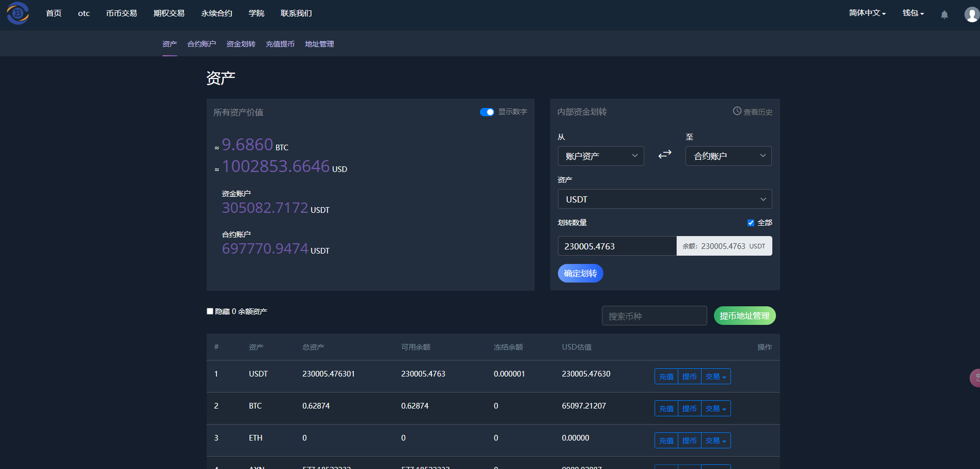
Task: Swap transfer direction arrows icon
Action: tap(664, 154)
